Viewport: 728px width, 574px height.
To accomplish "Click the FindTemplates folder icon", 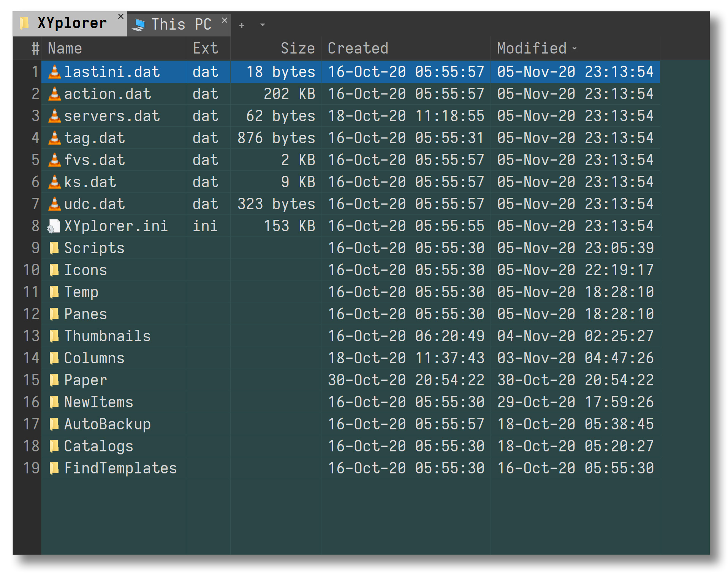I will pyautogui.click(x=54, y=468).
